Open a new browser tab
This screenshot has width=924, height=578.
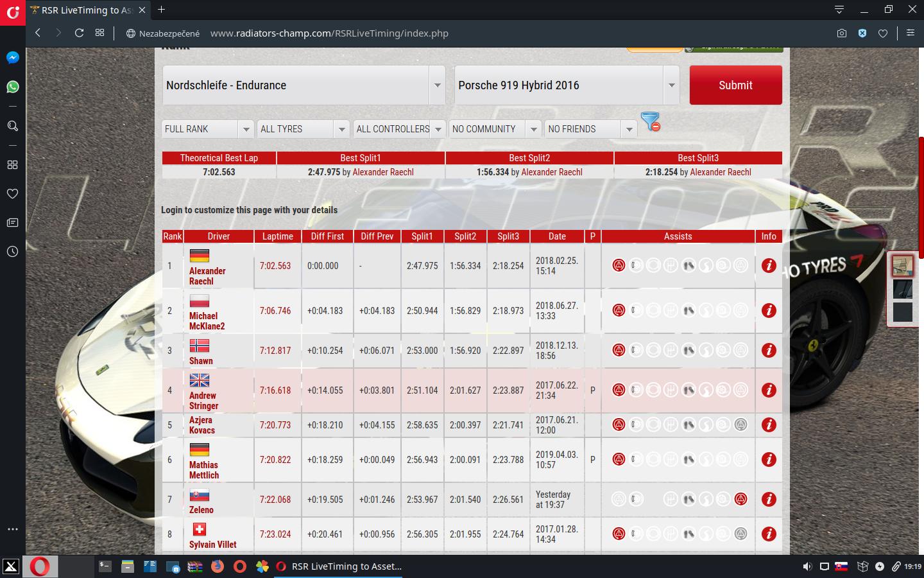[162, 10]
